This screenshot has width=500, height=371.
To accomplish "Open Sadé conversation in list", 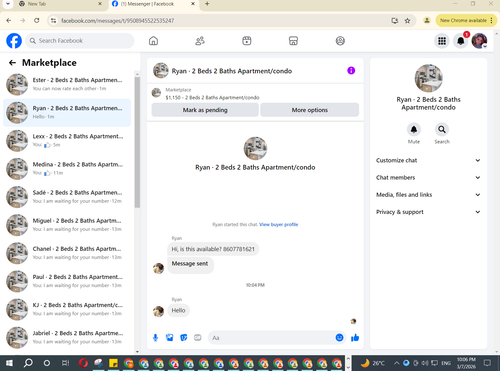I will click(67, 197).
